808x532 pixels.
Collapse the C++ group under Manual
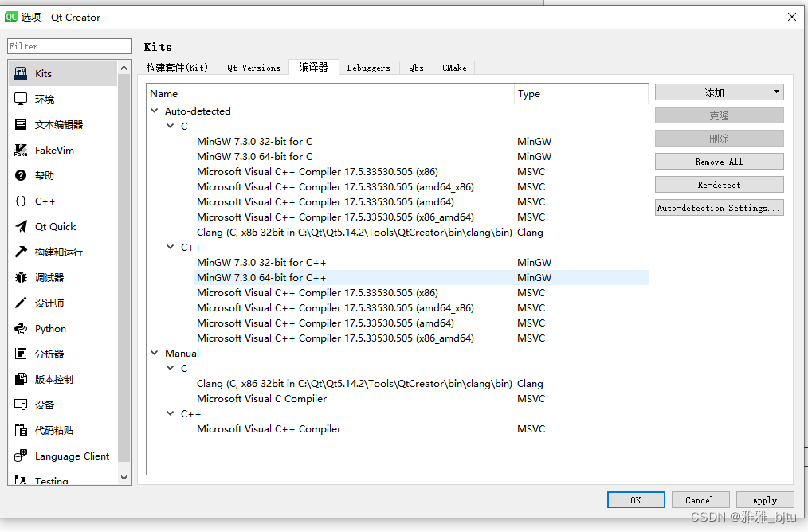pyautogui.click(x=170, y=413)
